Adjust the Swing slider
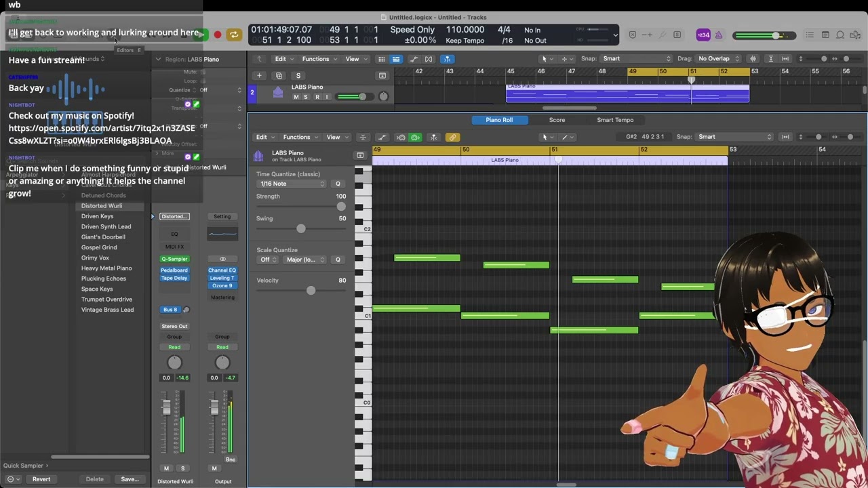This screenshot has width=868, height=488. click(300, 228)
